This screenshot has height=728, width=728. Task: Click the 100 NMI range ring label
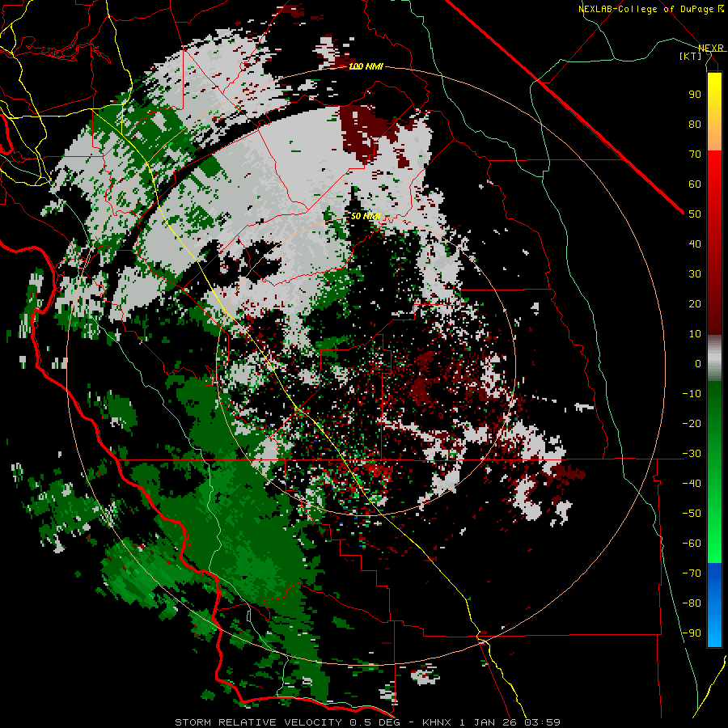pos(366,66)
